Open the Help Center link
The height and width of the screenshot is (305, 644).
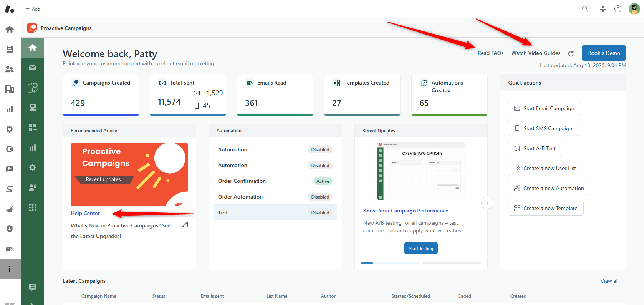click(x=85, y=213)
